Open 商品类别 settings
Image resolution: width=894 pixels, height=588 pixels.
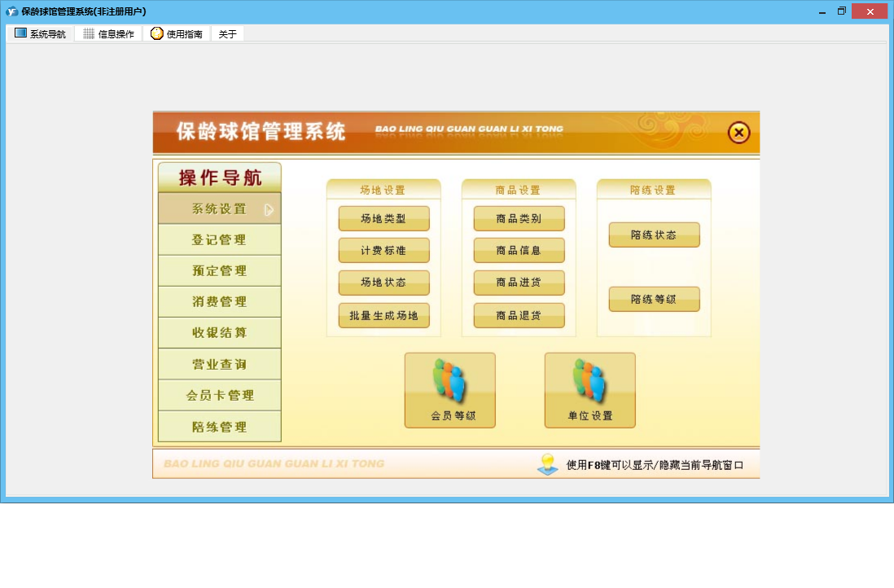tap(519, 218)
